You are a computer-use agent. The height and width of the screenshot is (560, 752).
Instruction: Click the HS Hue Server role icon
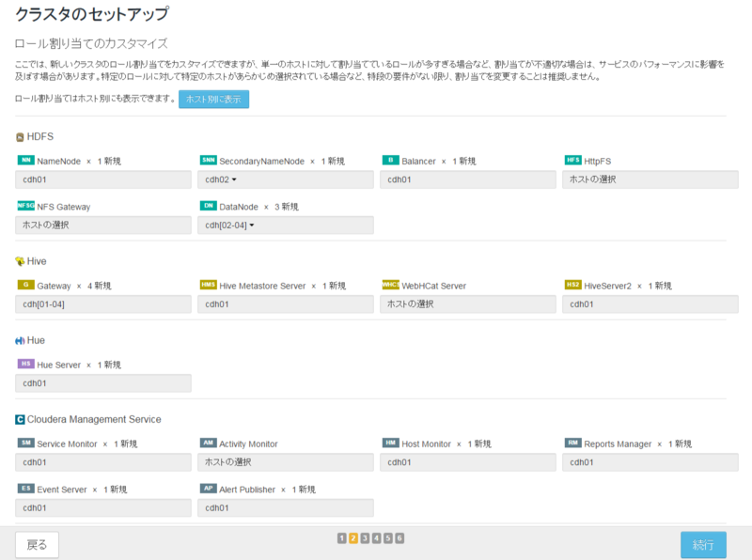(x=26, y=364)
